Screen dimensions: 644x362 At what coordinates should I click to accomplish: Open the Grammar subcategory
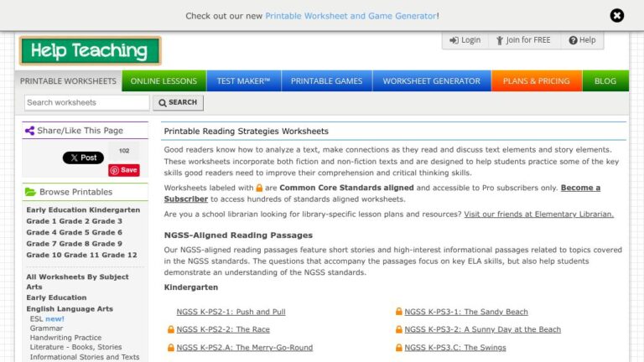pos(46,328)
